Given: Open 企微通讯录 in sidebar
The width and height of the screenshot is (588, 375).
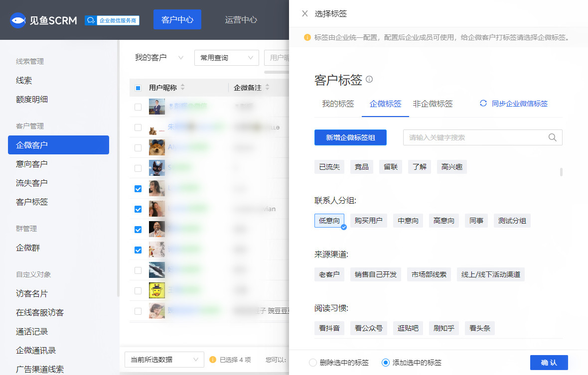Looking at the screenshot, I should [36, 351].
